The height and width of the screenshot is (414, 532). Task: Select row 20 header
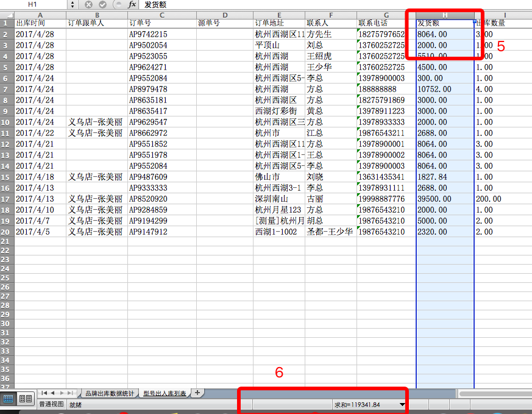coord(7,232)
